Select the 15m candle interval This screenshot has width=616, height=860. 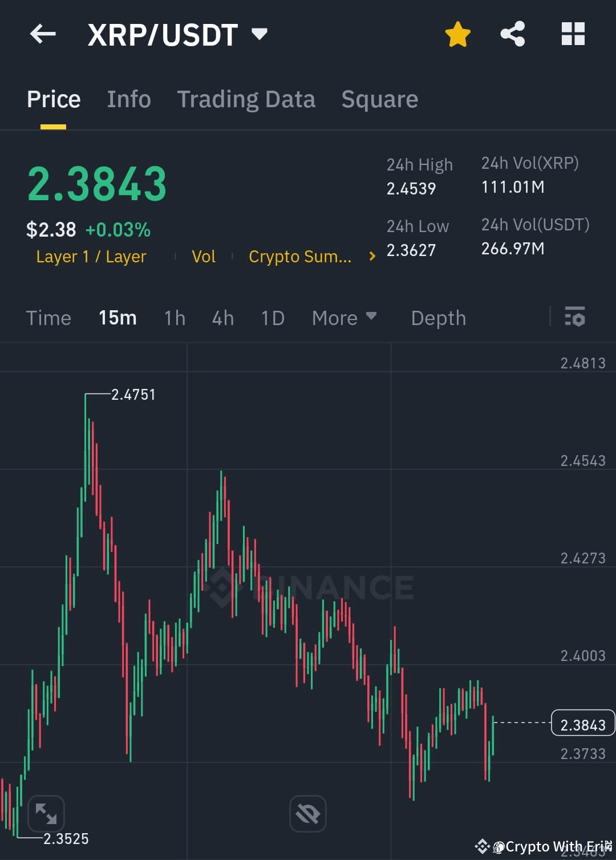(117, 318)
